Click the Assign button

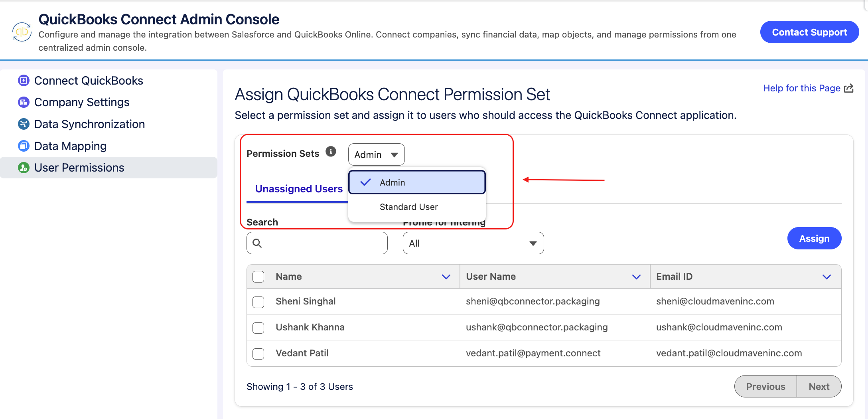click(814, 238)
